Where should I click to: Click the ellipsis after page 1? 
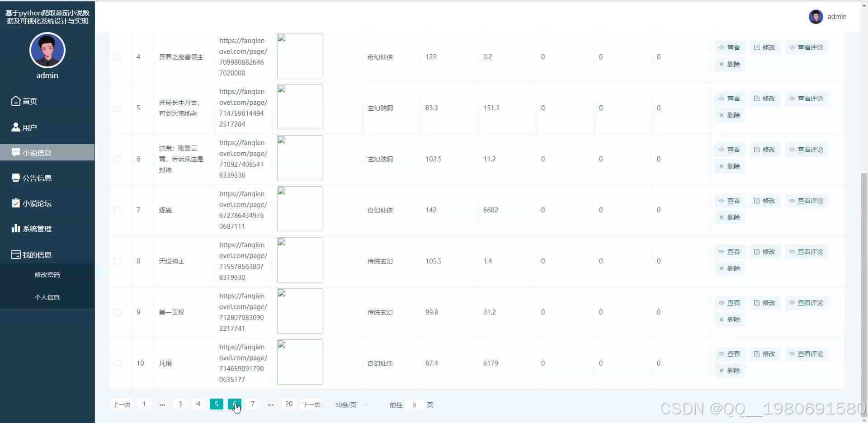162,404
